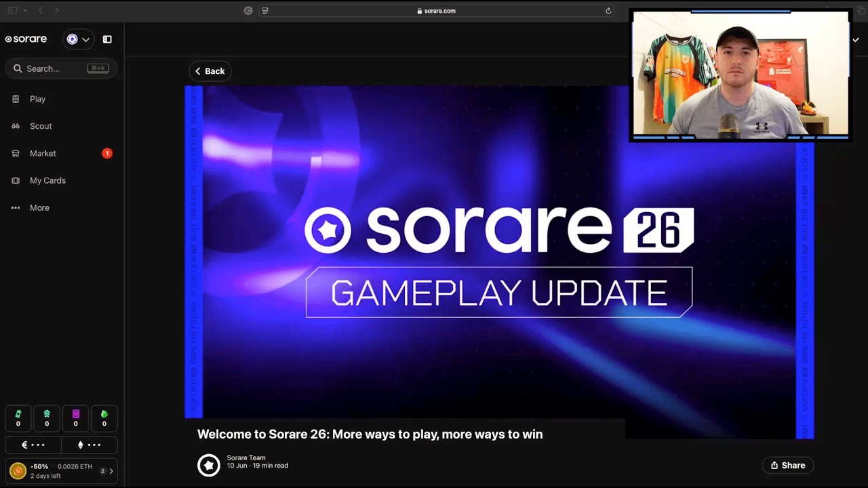
Task: Click the three-dots More icon
Action: (16, 207)
